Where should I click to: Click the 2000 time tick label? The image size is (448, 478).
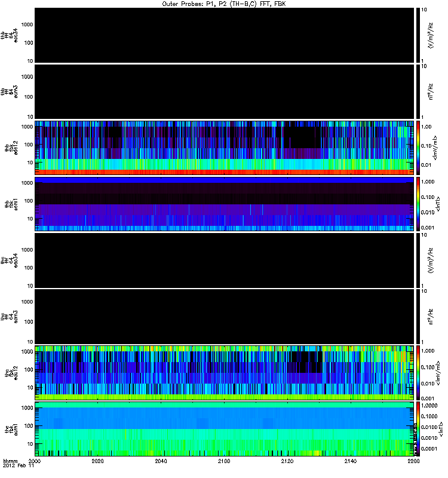(35, 461)
